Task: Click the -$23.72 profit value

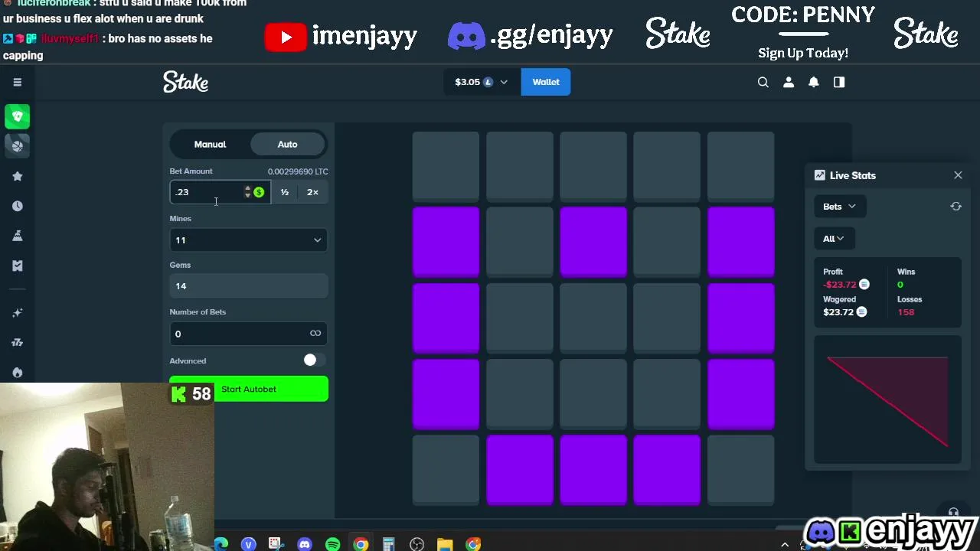Action: 840,285
